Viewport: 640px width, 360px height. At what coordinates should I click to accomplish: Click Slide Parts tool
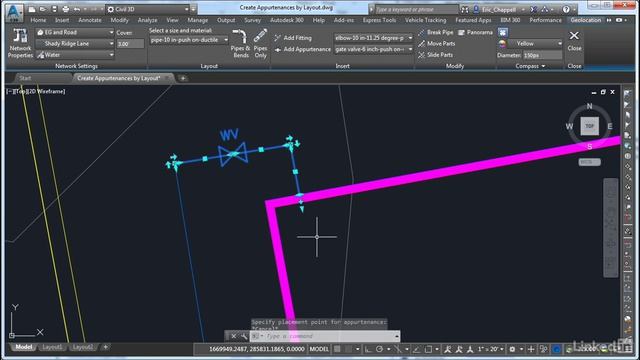[436, 55]
